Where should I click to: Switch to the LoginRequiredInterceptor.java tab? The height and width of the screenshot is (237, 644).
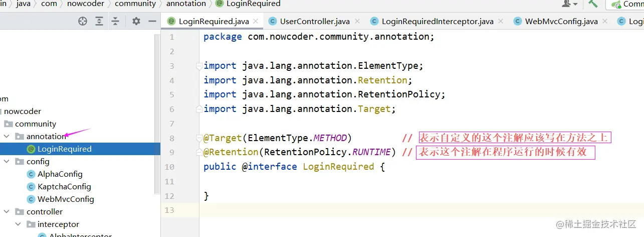click(x=438, y=21)
